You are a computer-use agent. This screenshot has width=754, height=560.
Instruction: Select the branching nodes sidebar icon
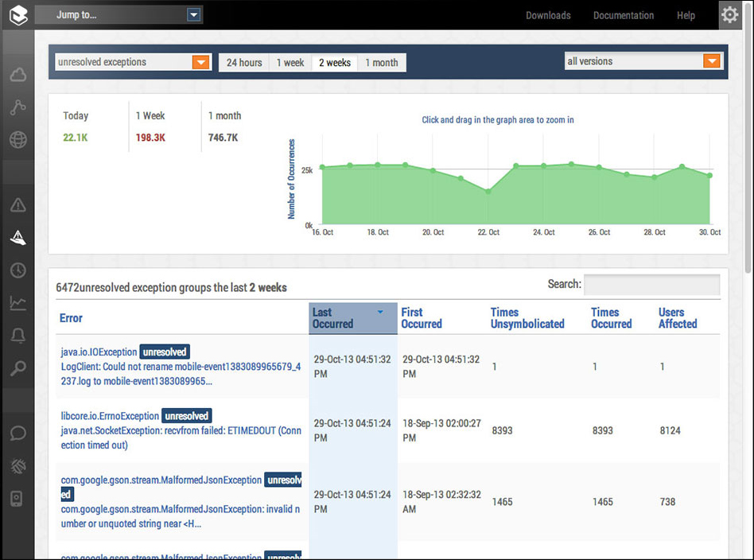coord(18,107)
